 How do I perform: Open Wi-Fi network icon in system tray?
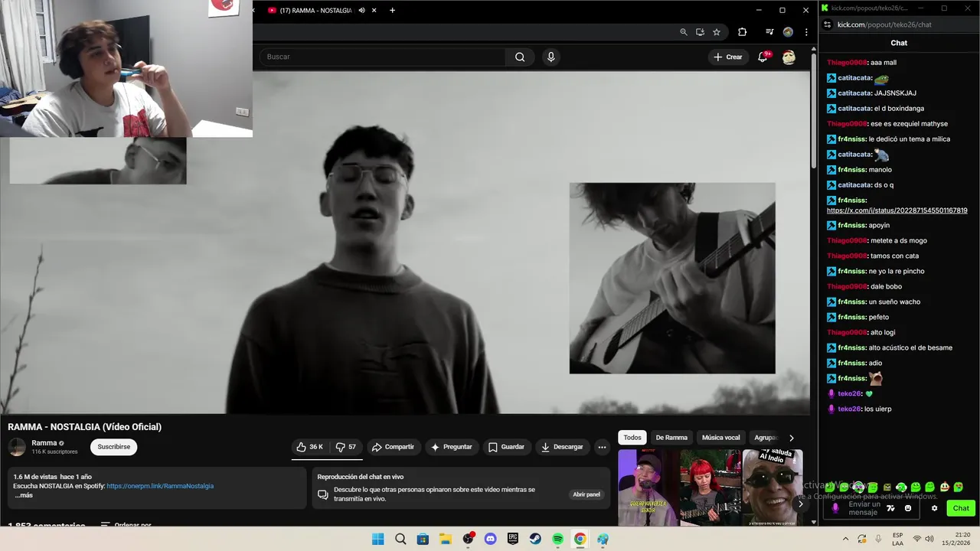tap(916, 539)
